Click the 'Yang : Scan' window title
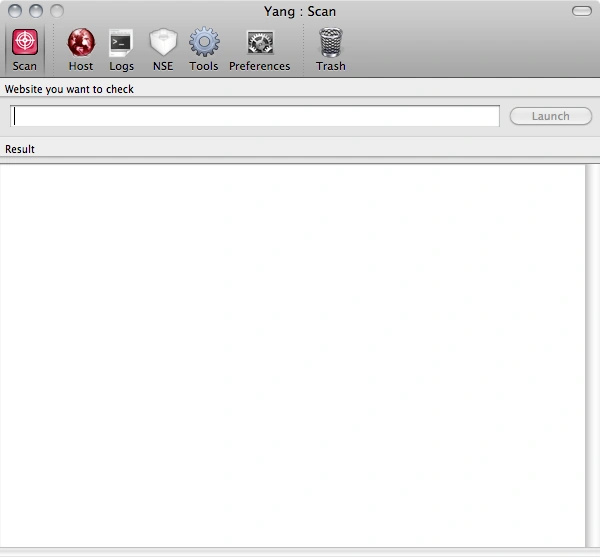Screen dimensions: 600x557 coord(300,11)
